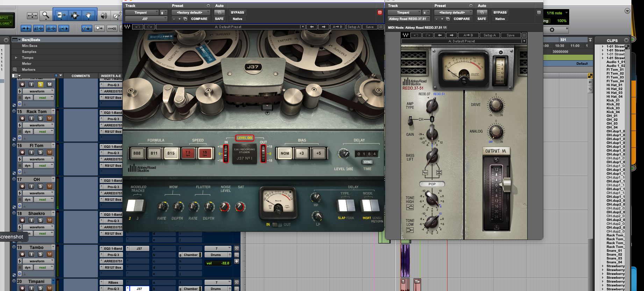Select the Fl Tom_01 clip in Clips list

coord(615,70)
